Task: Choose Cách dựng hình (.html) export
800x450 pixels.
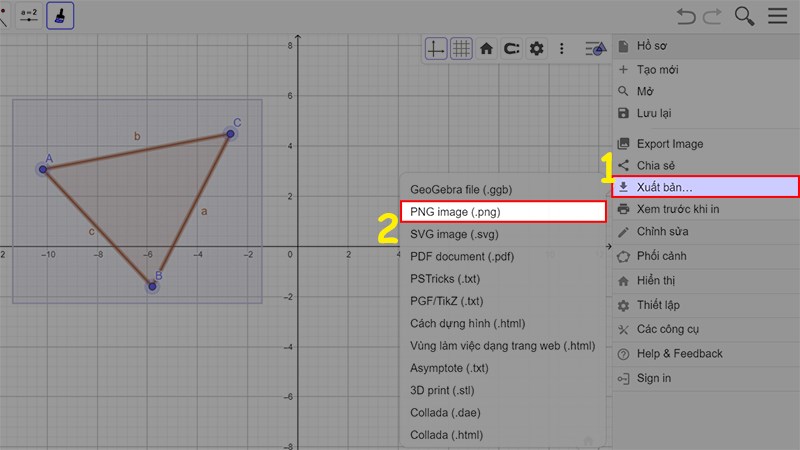Action: pyautogui.click(x=503, y=323)
